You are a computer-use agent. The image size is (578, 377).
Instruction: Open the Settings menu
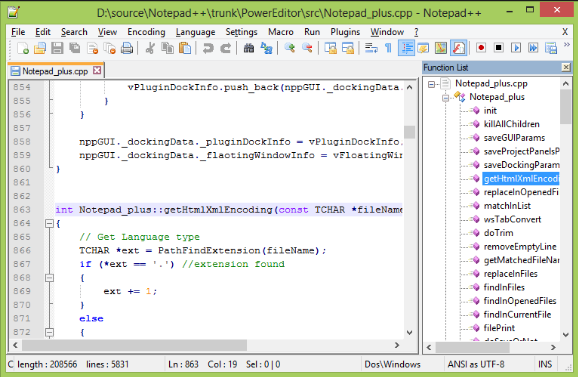pyautogui.click(x=241, y=32)
